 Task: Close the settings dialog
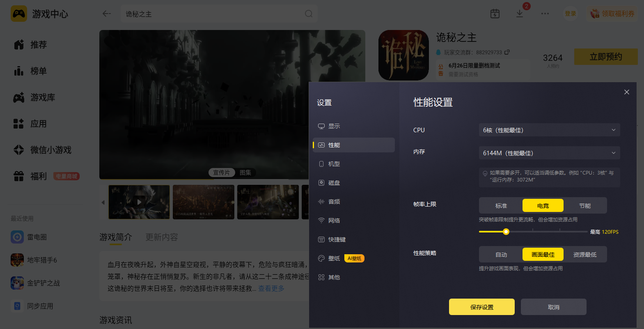[x=627, y=92]
